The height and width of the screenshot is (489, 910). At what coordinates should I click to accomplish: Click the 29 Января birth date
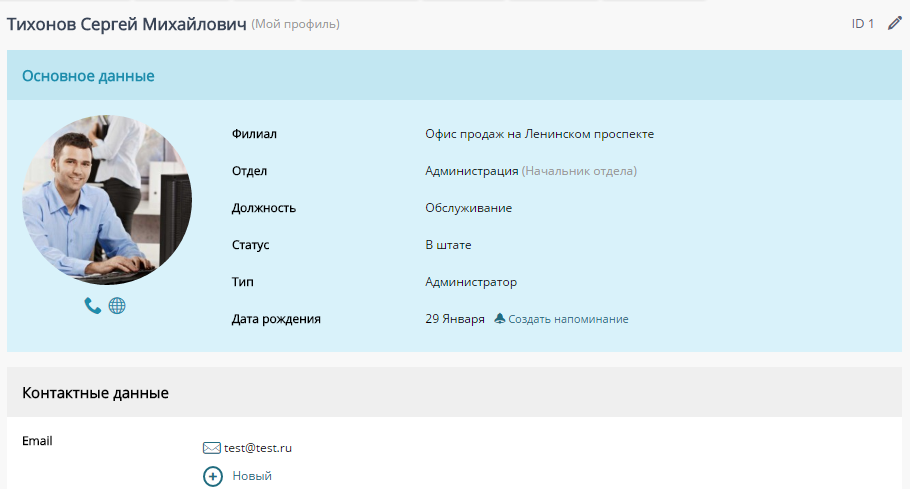click(454, 319)
